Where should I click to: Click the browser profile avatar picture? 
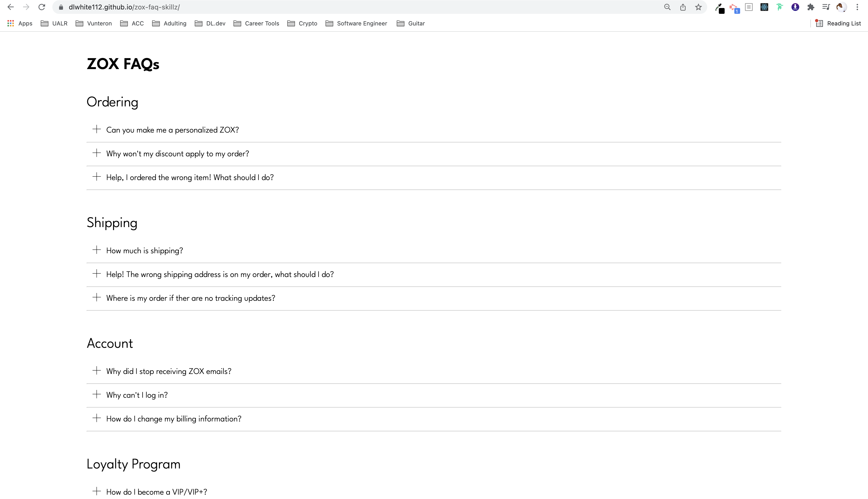841,7
